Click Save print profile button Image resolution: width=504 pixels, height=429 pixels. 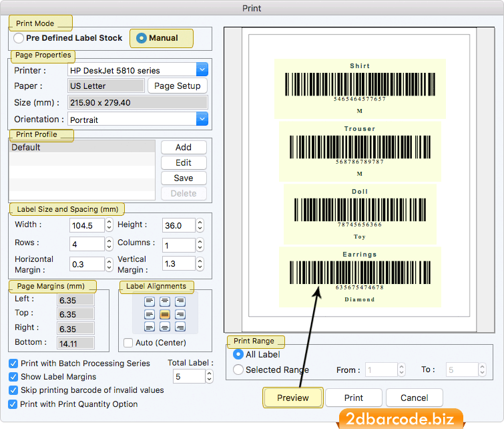[184, 178]
